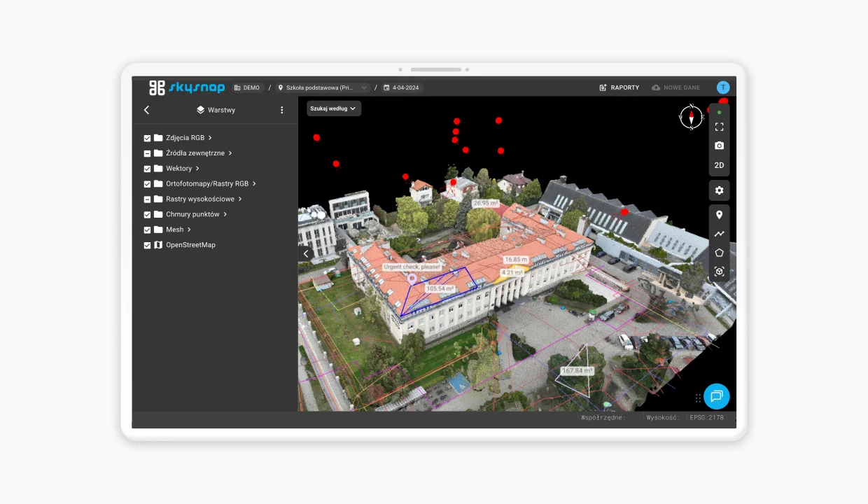This screenshot has height=504, width=868.
Task: Select the 3D volume cube tool
Action: [x=719, y=272]
